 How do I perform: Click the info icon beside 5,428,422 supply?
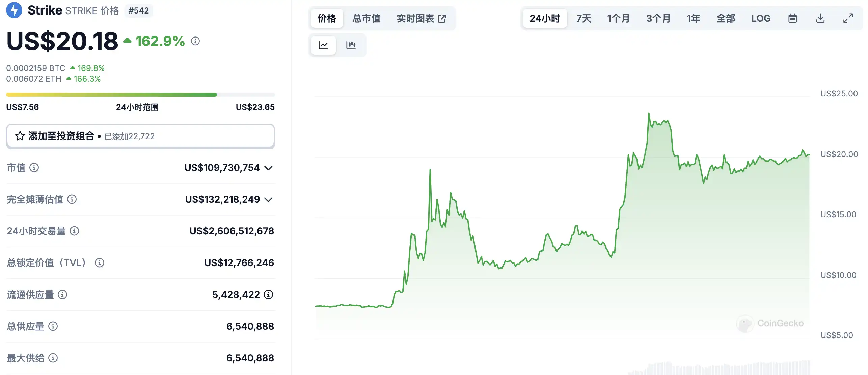tap(268, 295)
